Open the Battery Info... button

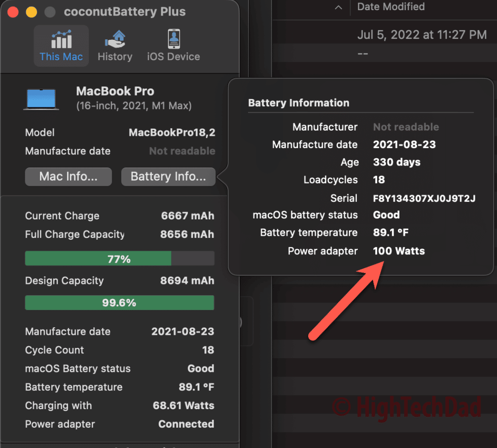(168, 177)
